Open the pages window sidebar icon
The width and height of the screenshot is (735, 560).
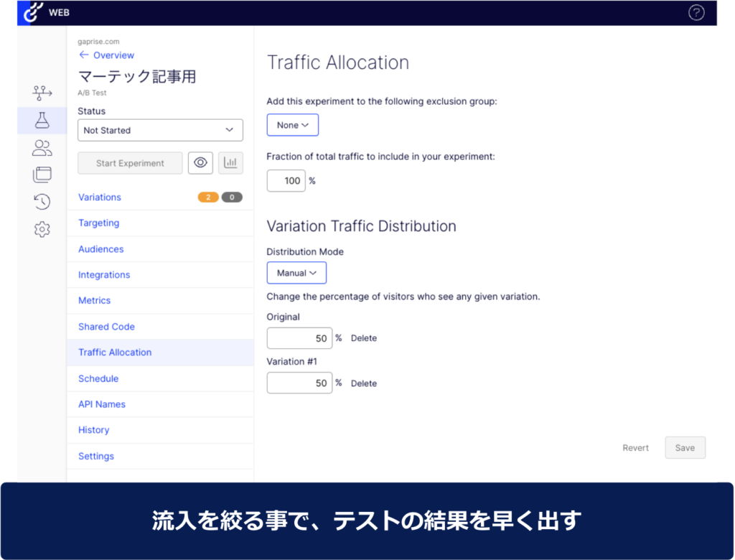42,174
